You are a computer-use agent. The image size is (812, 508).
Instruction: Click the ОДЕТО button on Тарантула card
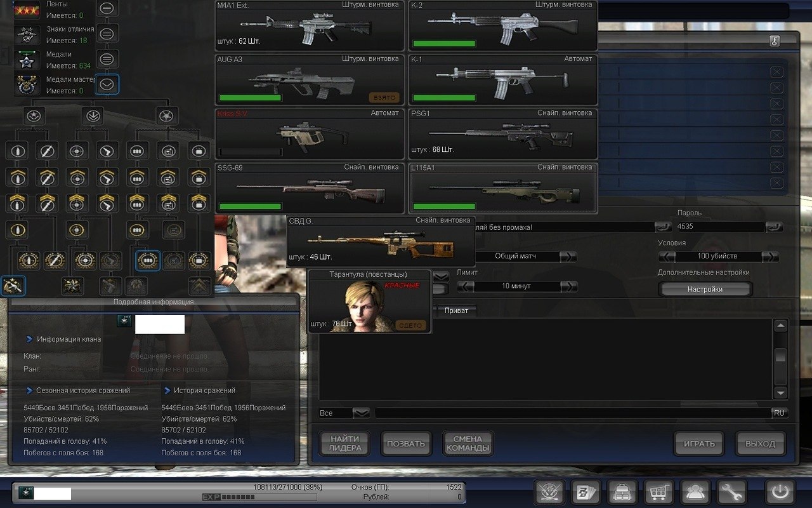coord(411,325)
